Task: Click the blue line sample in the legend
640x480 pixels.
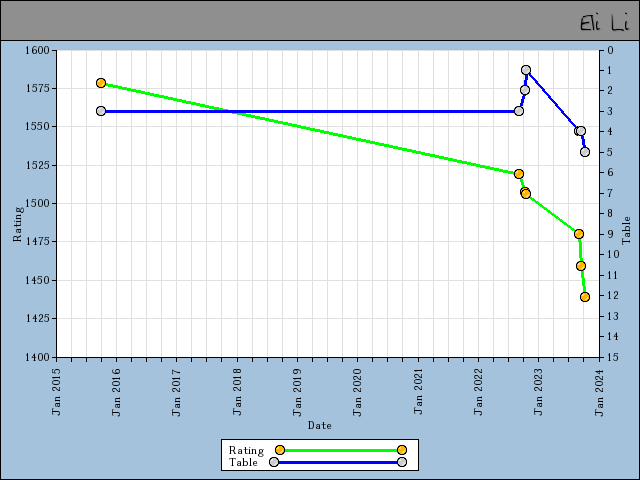Action: click(338, 462)
